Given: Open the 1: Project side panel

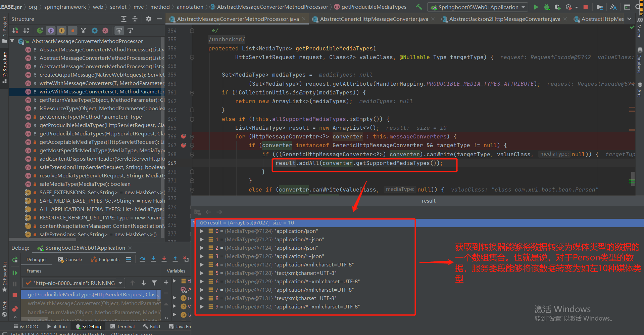Looking at the screenshot, I should click(5, 30).
